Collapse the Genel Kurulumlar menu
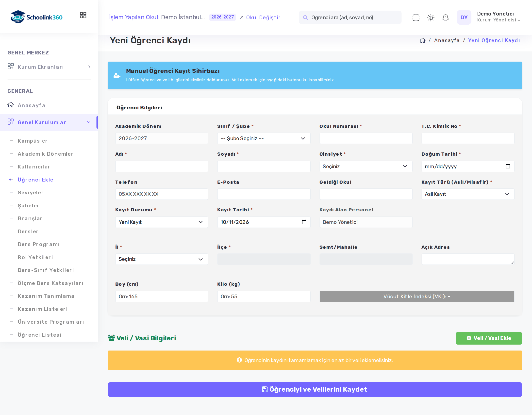 pyautogui.click(x=49, y=122)
